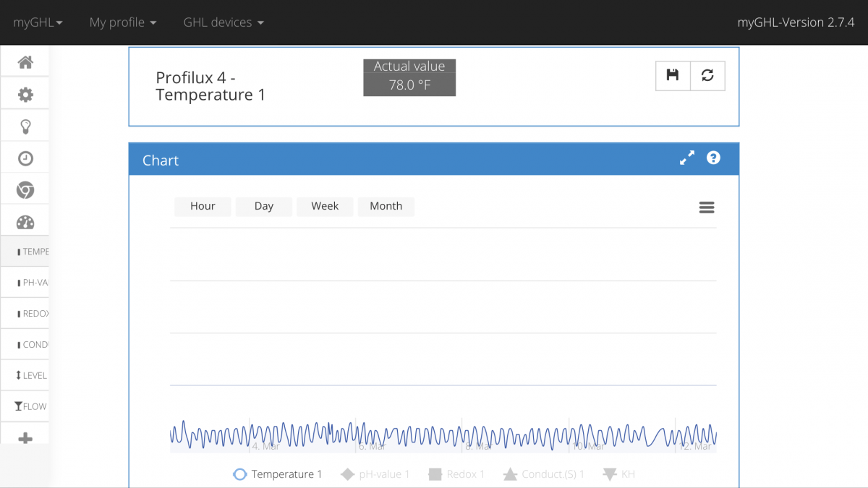Open the myGHL dropdown menu
The height and width of the screenshot is (488, 868).
38,22
